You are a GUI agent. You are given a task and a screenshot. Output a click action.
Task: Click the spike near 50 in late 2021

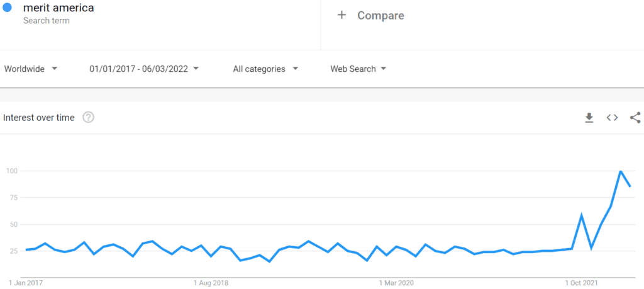[x=582, y=215]
